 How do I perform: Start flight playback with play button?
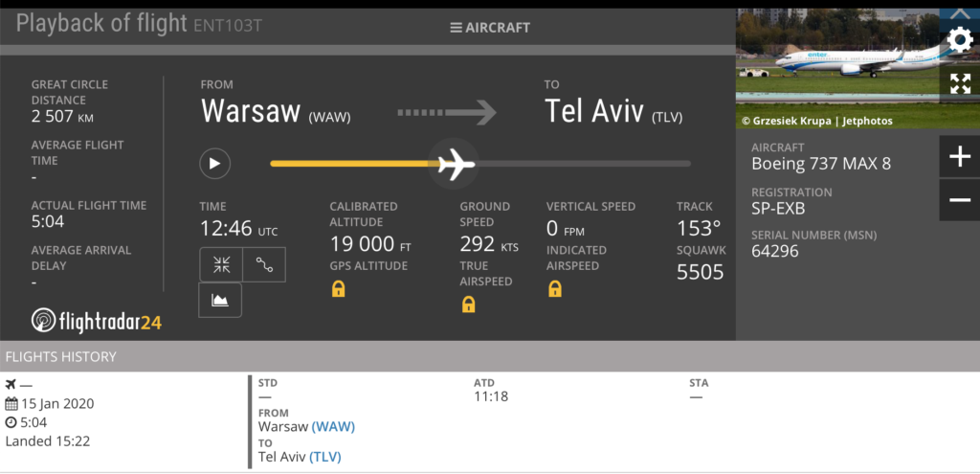(x=215, y=164)
